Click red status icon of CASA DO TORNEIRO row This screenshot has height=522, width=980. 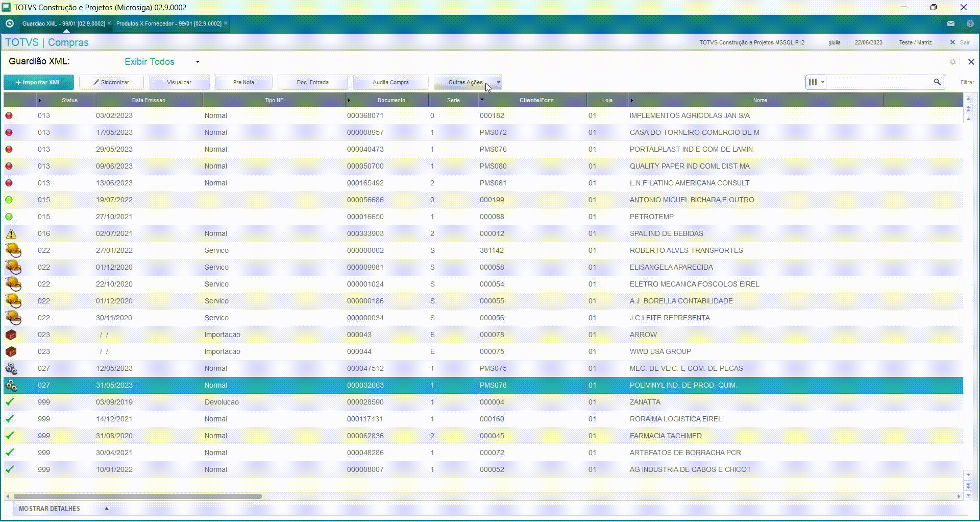pos(9,132)
